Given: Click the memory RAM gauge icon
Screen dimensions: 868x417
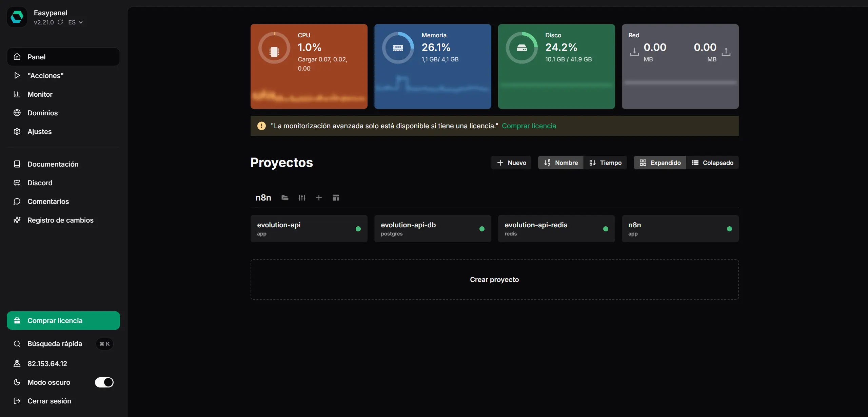Looking at the screenshot, I should tap(398, 48).
